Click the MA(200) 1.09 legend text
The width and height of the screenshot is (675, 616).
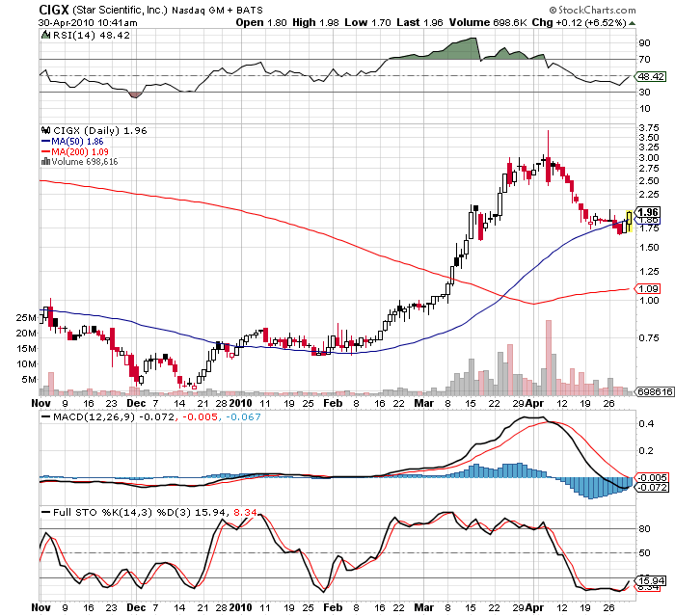[x=80, y=151]
